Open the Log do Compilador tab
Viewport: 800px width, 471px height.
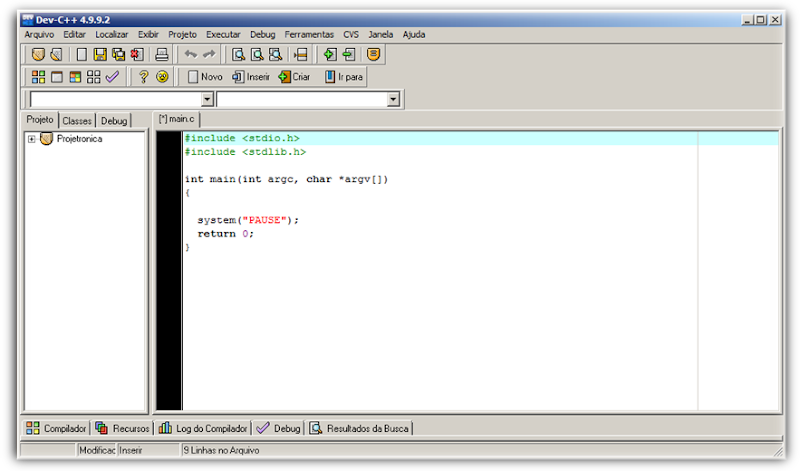[x=203, y=428]
